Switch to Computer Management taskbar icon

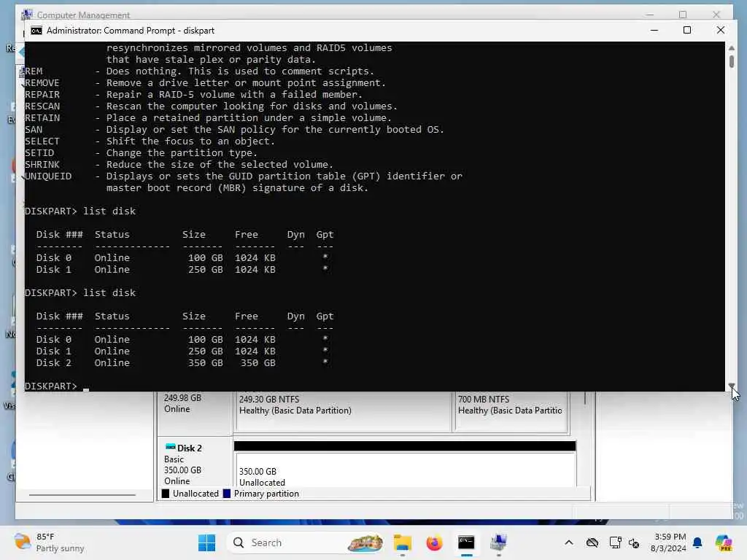pyautogui.click(x=498, y=542)
